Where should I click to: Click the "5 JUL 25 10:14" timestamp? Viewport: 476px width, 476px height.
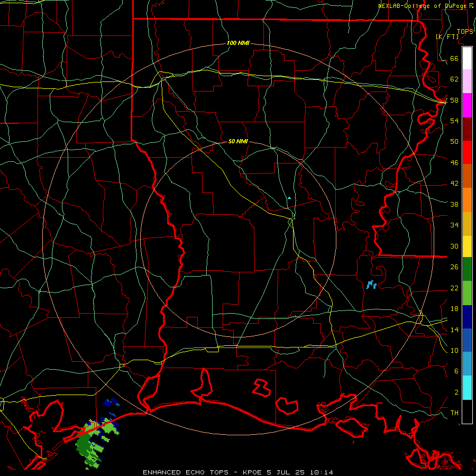(300, 472)
